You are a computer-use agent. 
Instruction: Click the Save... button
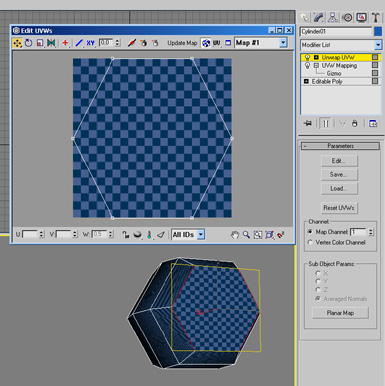339,175
